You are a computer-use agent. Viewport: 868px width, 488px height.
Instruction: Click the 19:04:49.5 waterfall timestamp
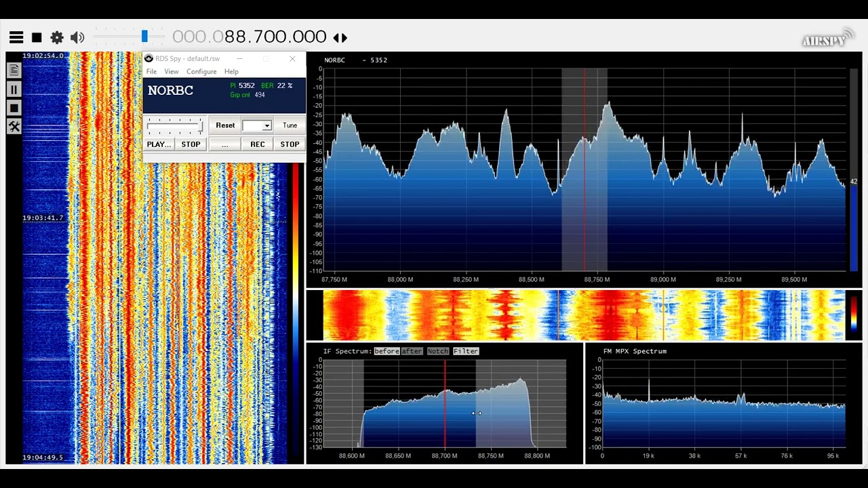click(43, 457)
